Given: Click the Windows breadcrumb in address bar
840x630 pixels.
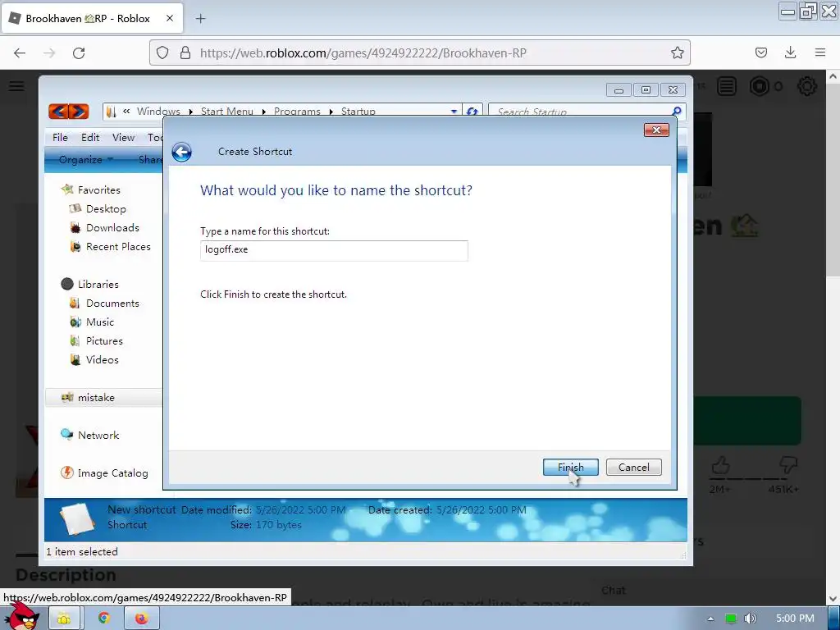Looking at the screenshot, I should pyautogui.click(x=158, y=112).
